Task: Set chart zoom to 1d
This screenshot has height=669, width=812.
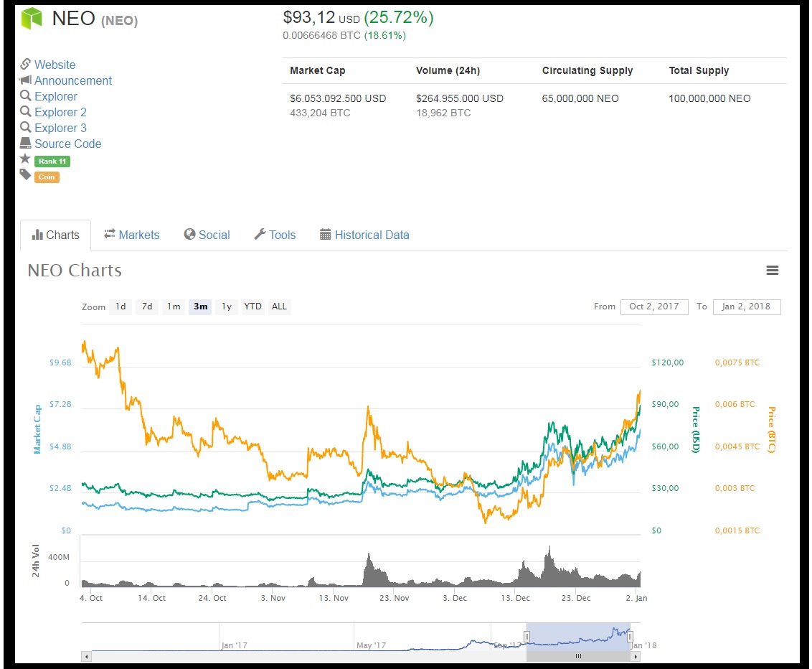Action: click(121, 307)
